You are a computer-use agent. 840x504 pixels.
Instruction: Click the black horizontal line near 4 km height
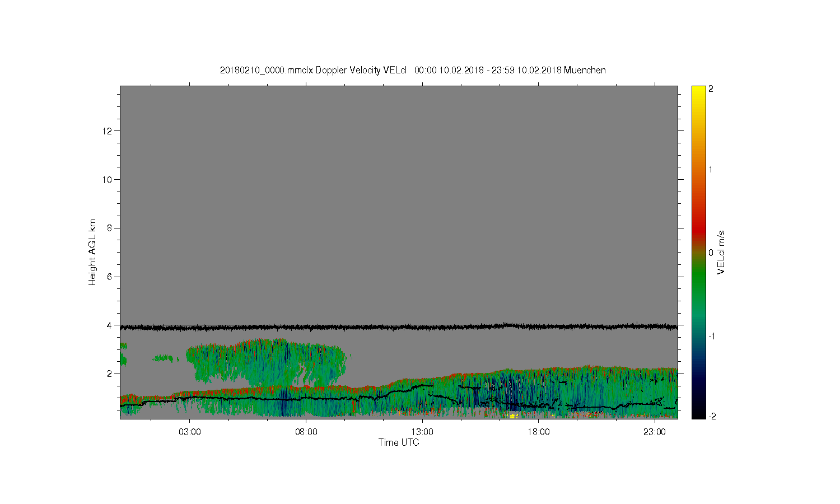click(399, 327)
